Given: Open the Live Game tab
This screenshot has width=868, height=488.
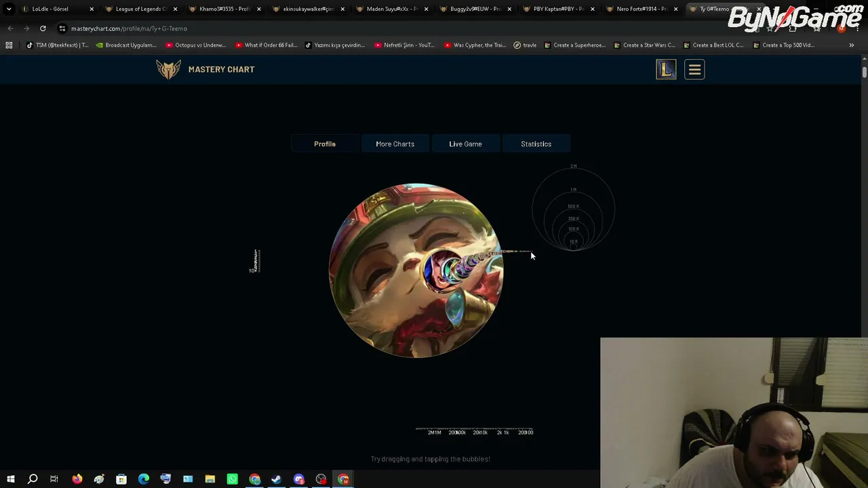Looking at the screenshot, I should click(465, 144).
